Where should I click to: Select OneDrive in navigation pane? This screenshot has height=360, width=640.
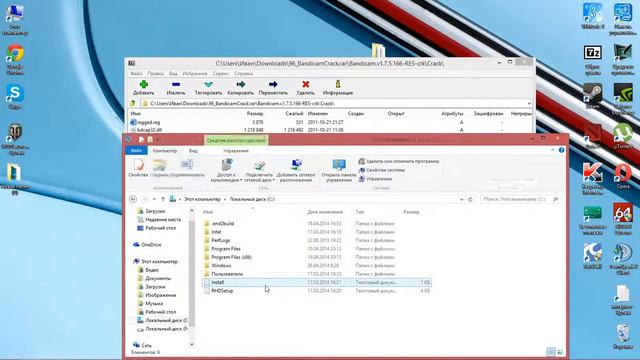(x=151, y=244)
